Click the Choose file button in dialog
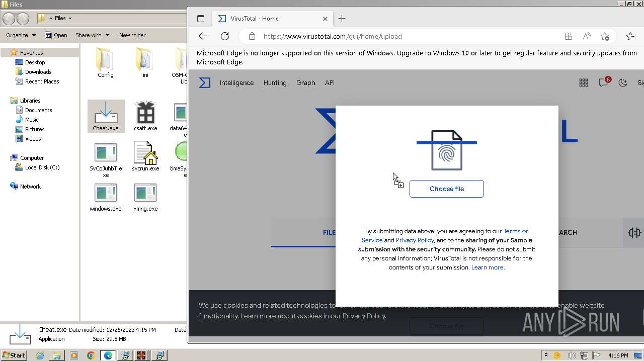The width and height of the screenshot is (644, 362). [446, 189]
